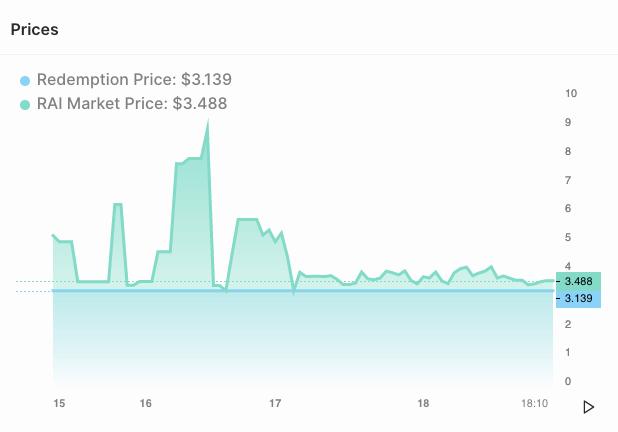Click the blue 3.139 price tag on axis
The image size is (618, 432).
click(x=578, y=298)
